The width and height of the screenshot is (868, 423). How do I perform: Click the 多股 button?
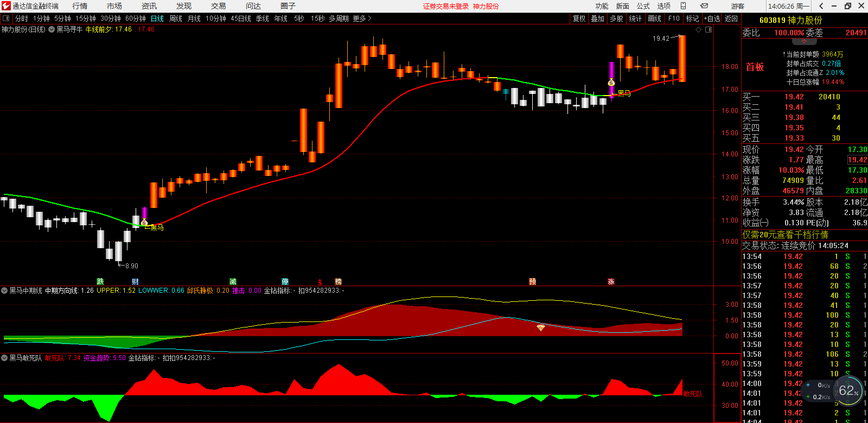[x=617, y=18]
